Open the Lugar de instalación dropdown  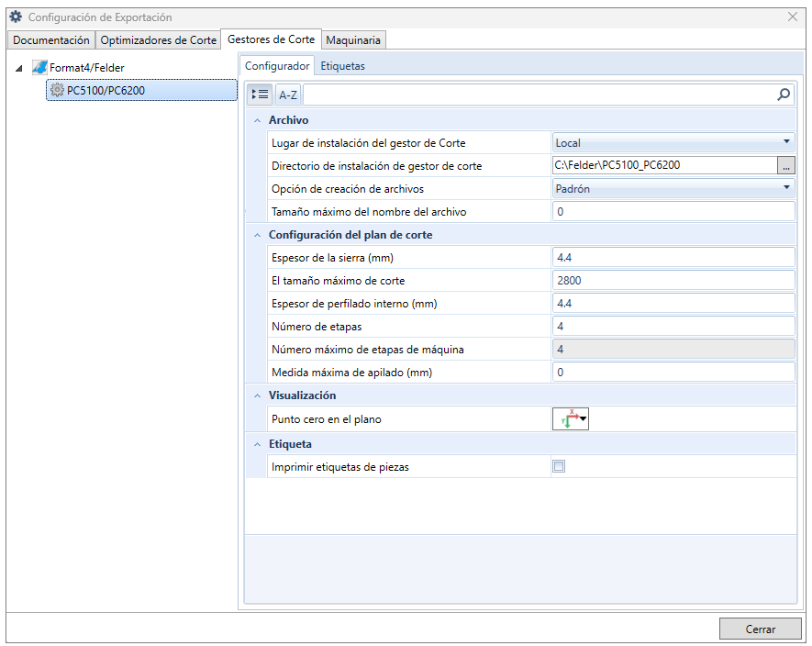tap(673, 142)
